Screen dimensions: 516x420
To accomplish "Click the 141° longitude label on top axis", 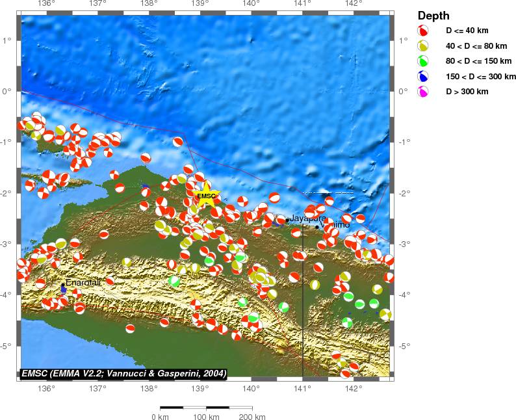I will pos(302,5).
